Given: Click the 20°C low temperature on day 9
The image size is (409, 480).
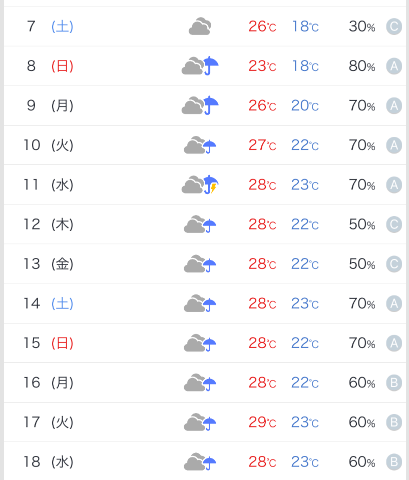Looking at the screenshot, I should pyautogui.click(x=305, y=106).
